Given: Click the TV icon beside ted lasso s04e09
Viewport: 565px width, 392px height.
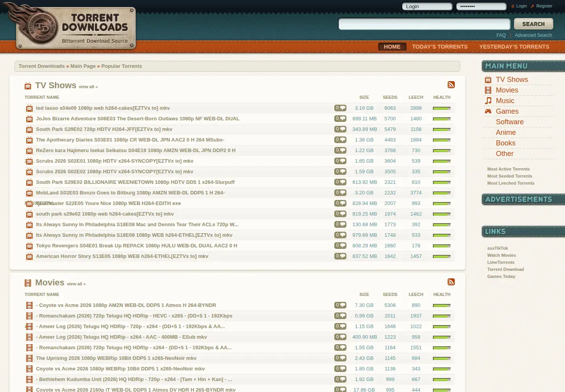Looking at the screenshot, I should click(29, 108).
